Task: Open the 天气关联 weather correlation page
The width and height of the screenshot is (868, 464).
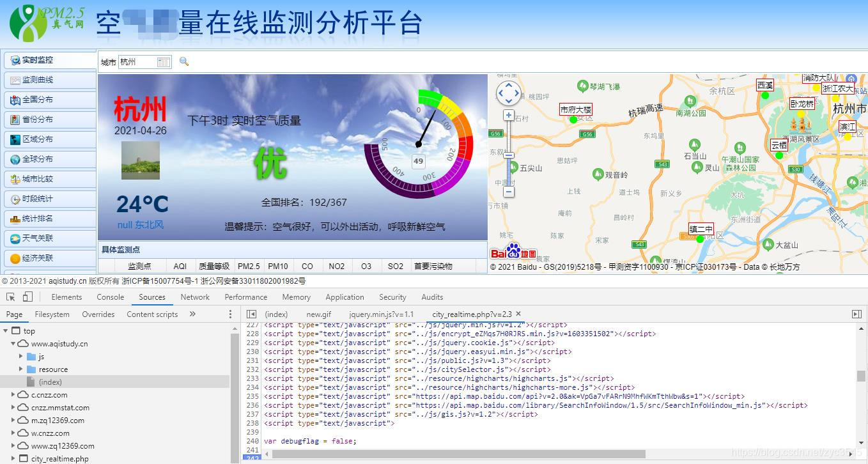Action: pyautogui.click(x=50, y=238)
